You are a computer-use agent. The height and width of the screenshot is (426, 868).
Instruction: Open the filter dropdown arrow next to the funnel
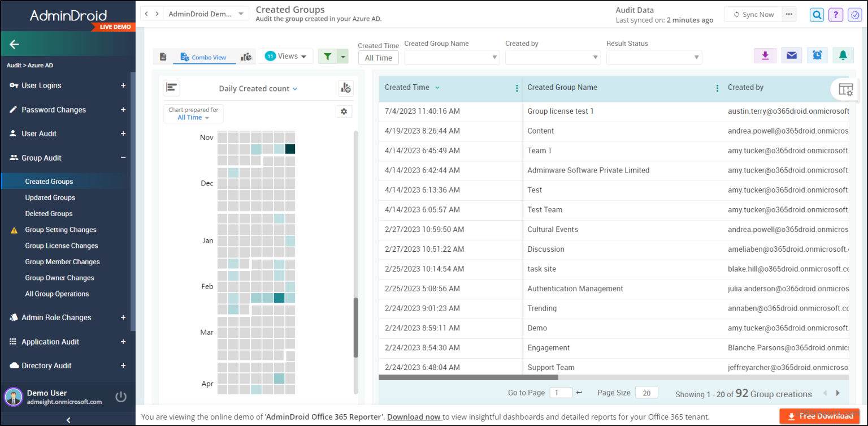pos(342,57)
